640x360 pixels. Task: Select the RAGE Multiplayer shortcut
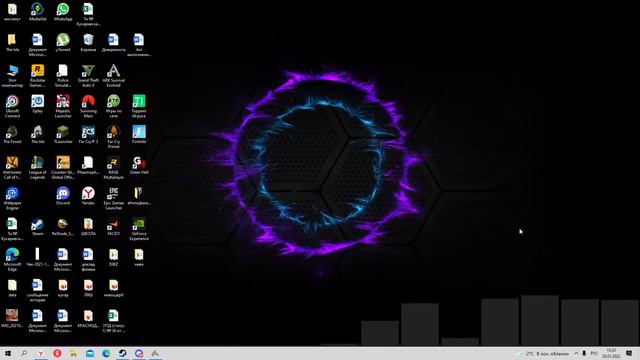coord(113,167)
